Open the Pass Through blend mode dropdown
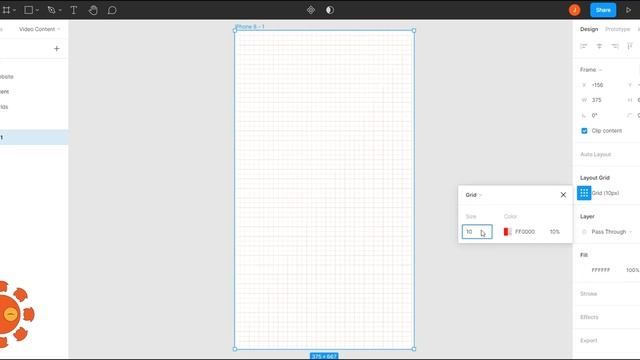 611,232
